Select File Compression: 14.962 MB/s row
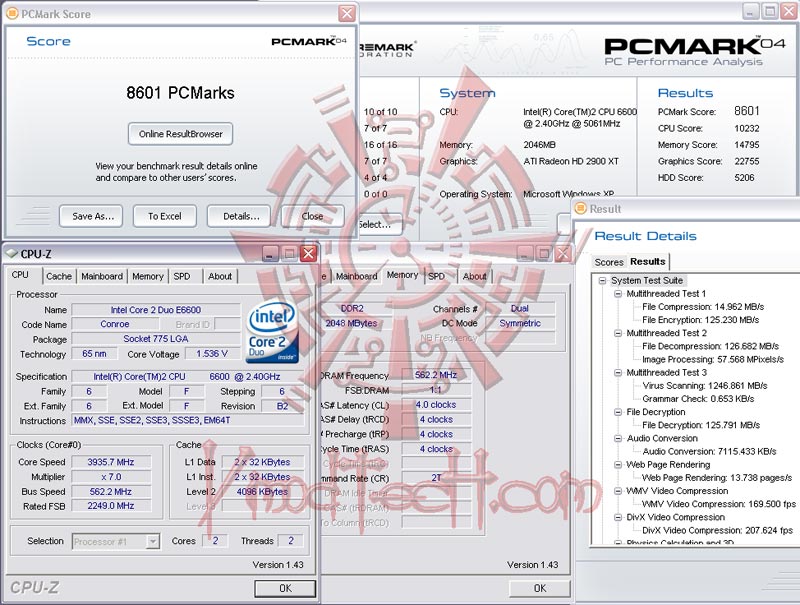800x605 pixels. (703, 307)
